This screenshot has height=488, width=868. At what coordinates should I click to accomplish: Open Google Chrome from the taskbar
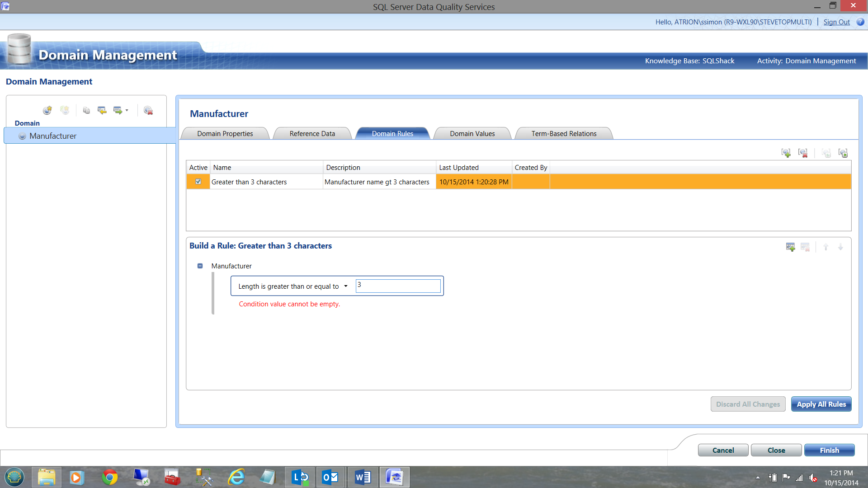110,477
